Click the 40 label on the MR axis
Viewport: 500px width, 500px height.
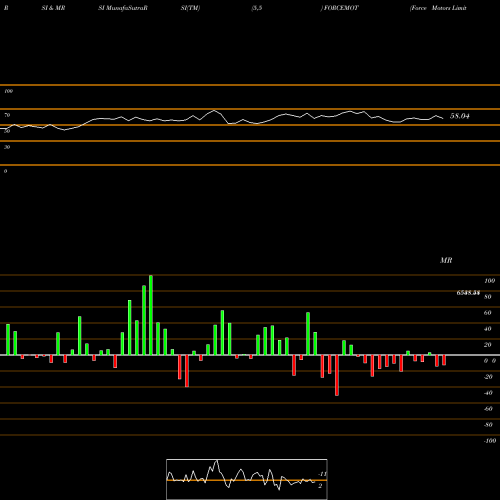click(x=488, y=329)
